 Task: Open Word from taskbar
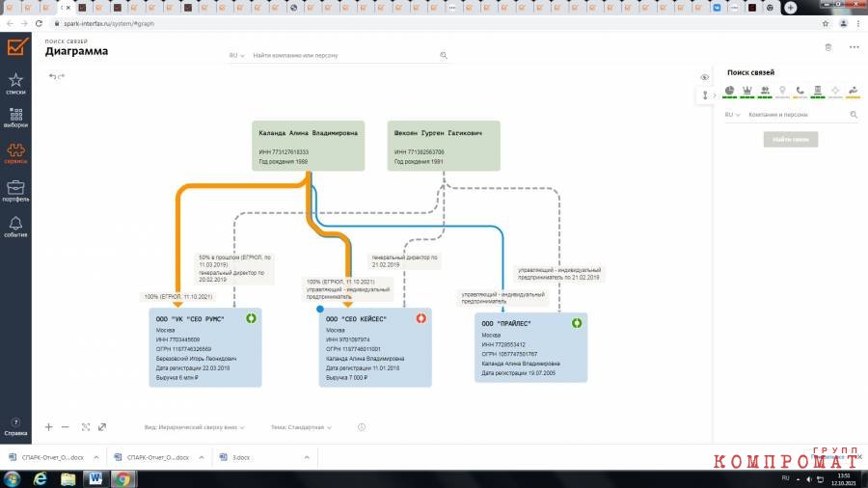click(x=95, y=478)
